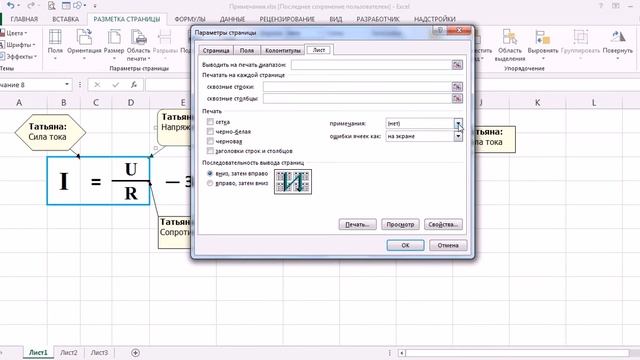Click range selector icon for сквозные столбцы
Viewport: 640px width, 360px height.
(x=457, y=98)
